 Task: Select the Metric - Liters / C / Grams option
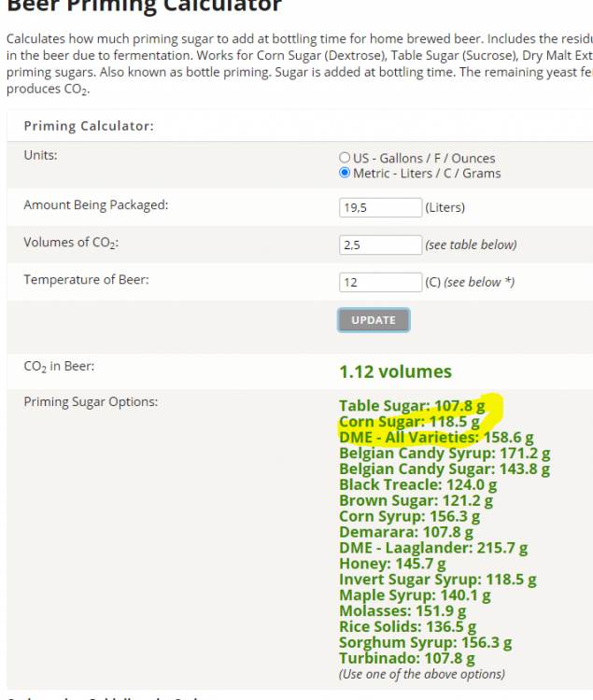coord(345,174)
